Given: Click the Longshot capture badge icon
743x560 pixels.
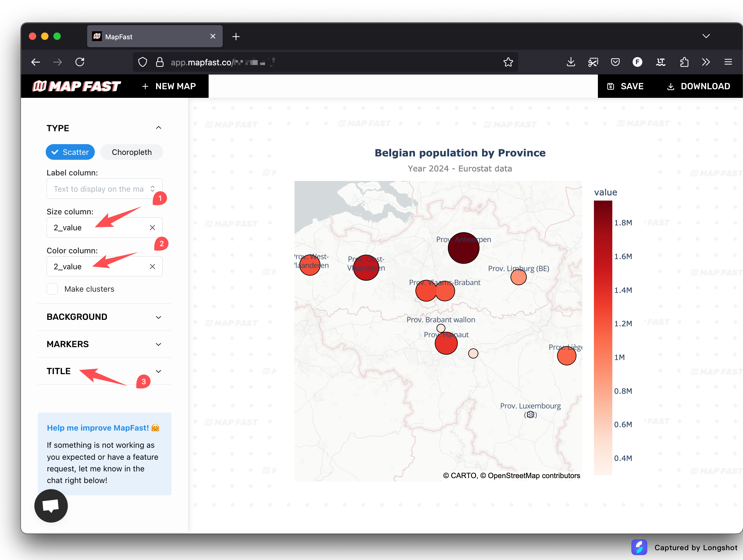Looking at the screenshot, I should (639, 547).
